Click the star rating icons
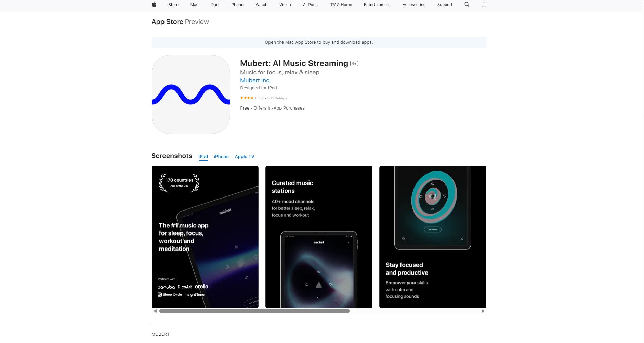This screenshot has height=343, width=644. (x=249, y=98)
